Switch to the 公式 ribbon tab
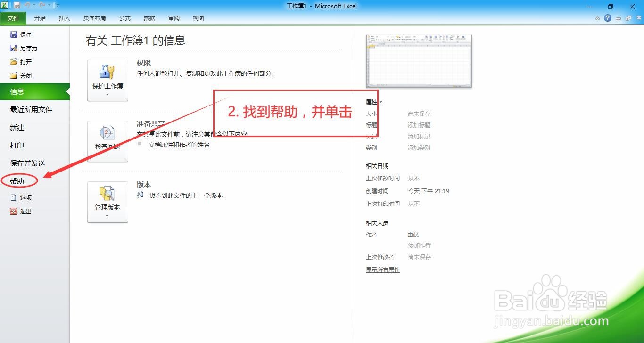 pos(125,18)
